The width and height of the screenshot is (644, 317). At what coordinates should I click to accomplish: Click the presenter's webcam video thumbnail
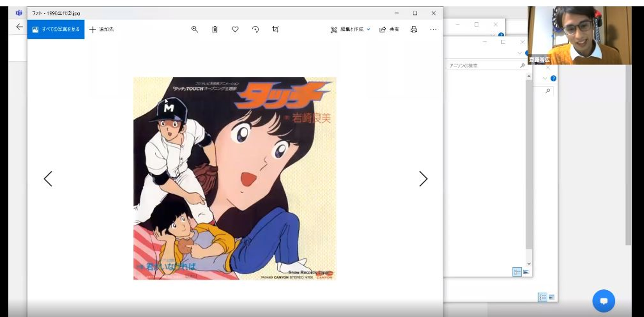[580, 36]
